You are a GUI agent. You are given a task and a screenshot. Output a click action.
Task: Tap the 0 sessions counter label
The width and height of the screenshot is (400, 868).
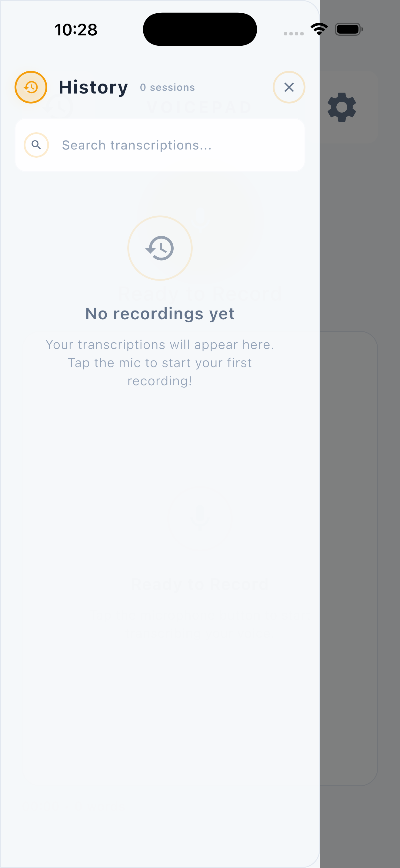point(167,87)
